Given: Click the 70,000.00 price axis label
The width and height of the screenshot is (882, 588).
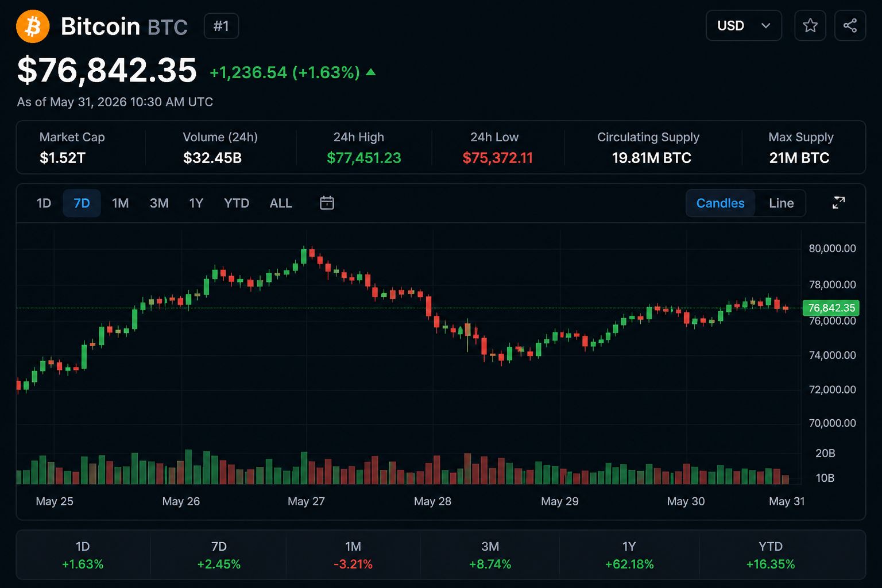Looking at the screenshot, I should [832, 423].
